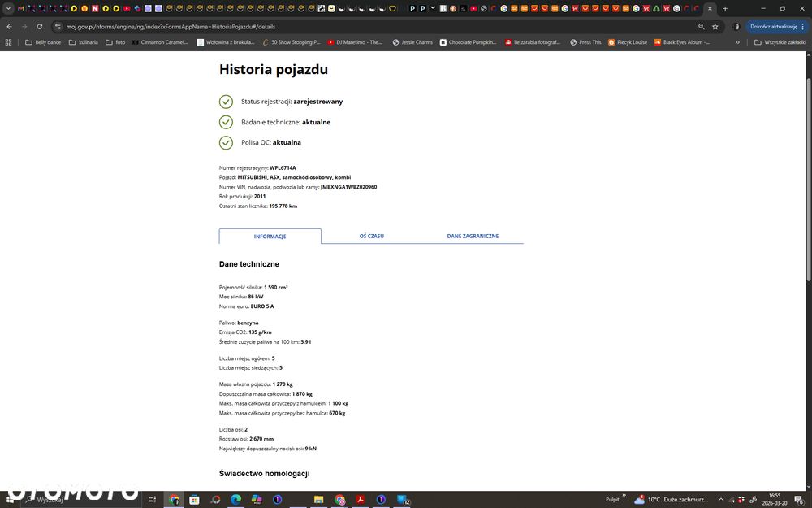This screenshot has width=812, height=508.
Task: Open the Ile zarabia fotograf bookmark
Action: click(x=533, y=42)
